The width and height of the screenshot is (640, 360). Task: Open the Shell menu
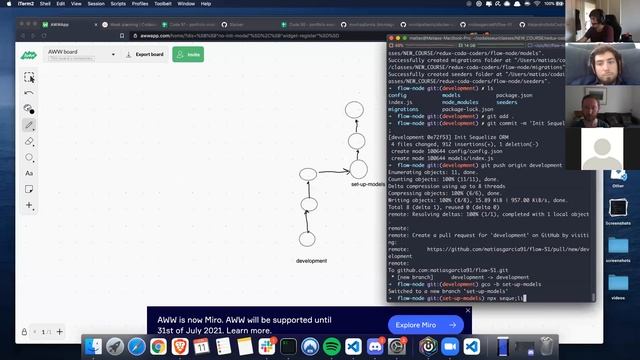pos(45,4)
